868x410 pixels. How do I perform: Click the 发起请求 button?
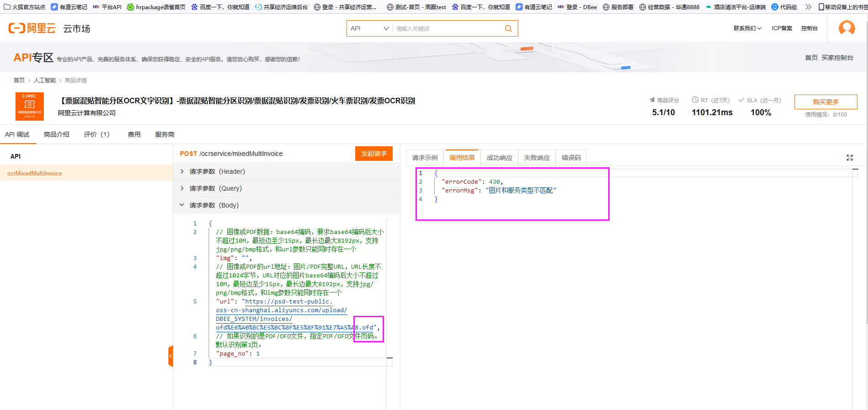[374, 154]
